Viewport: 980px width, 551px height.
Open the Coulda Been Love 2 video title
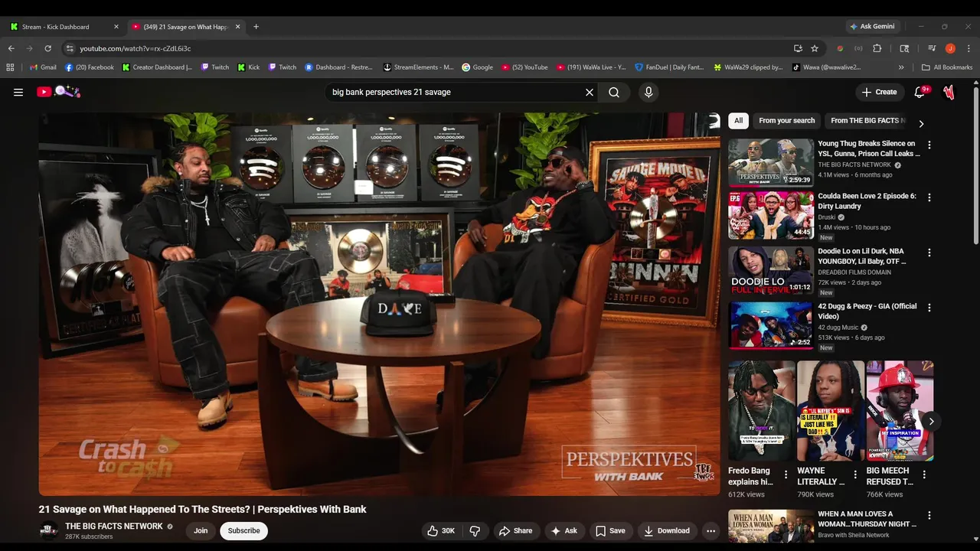867,201
